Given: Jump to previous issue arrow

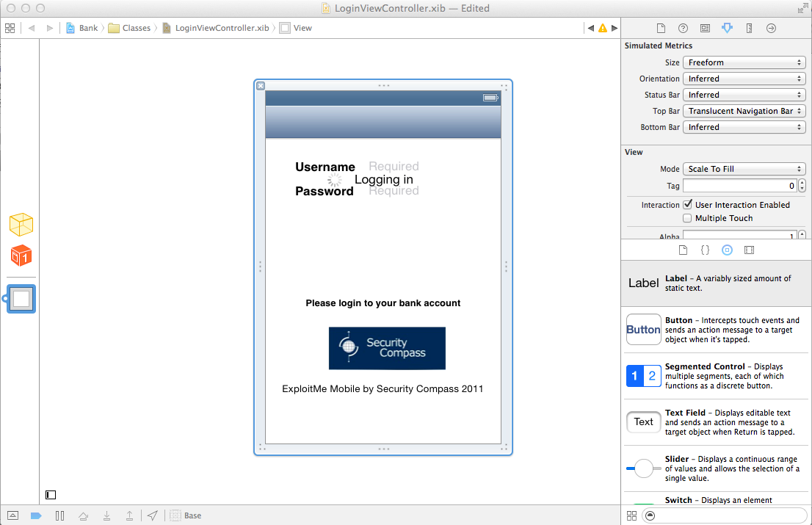Looking at the screenshot, I should [x=591, y=28].
